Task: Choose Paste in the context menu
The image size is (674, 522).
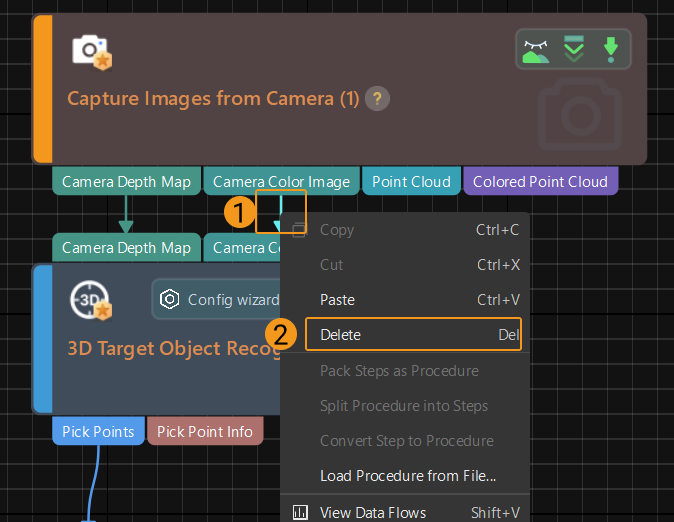Action: (337, 300)
